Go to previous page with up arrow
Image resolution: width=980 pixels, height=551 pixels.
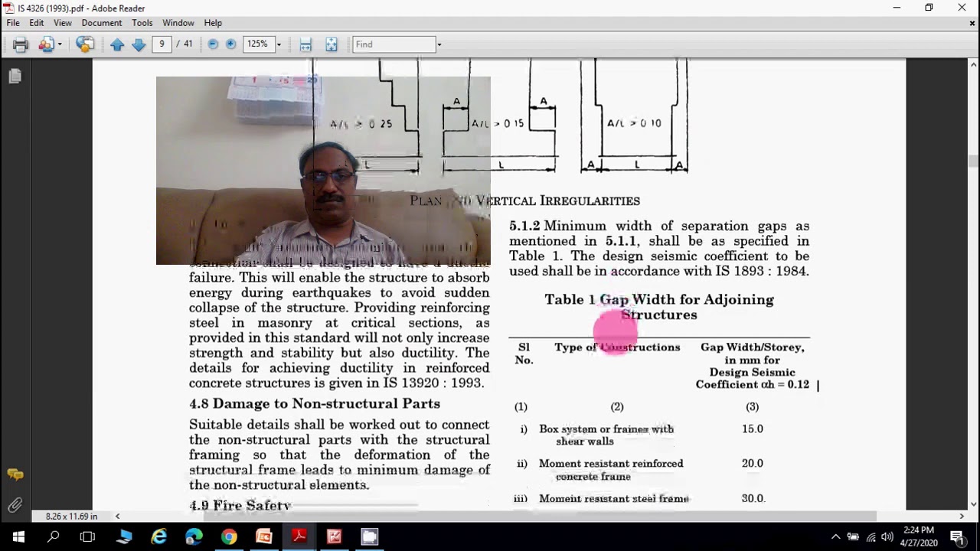[x=117, y=44]
